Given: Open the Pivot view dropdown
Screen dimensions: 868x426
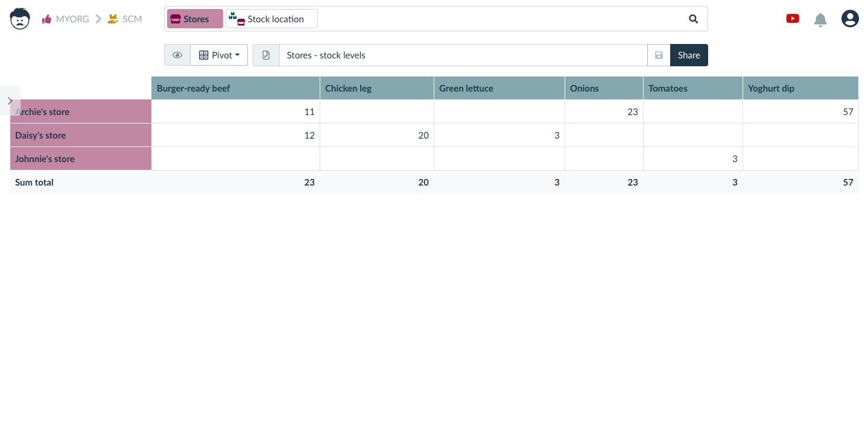Looking at the screenshot, I should (219, 55).
